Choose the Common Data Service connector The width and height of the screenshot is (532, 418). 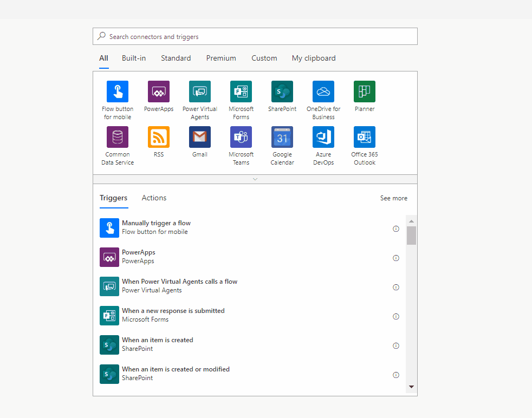pos(118,137)
